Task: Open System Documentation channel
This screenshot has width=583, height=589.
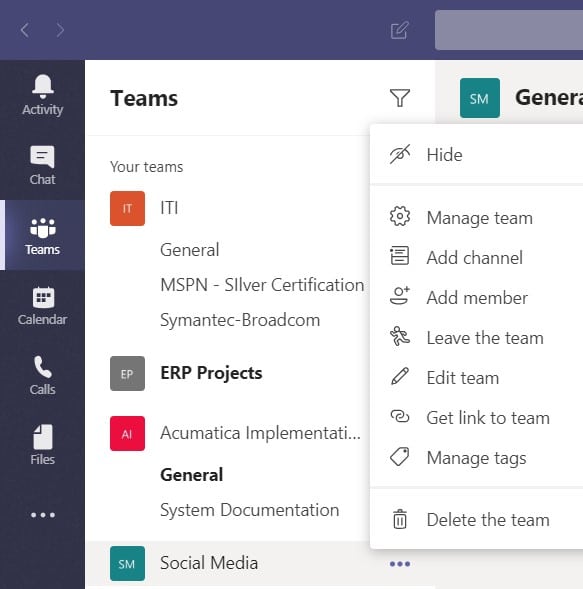Action: coord(249,510)
